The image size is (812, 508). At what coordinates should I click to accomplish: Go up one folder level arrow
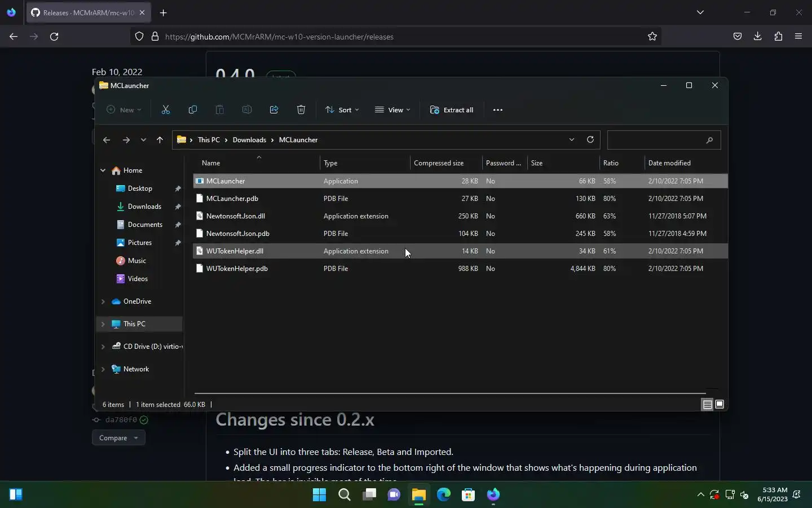tap(160, 140)
